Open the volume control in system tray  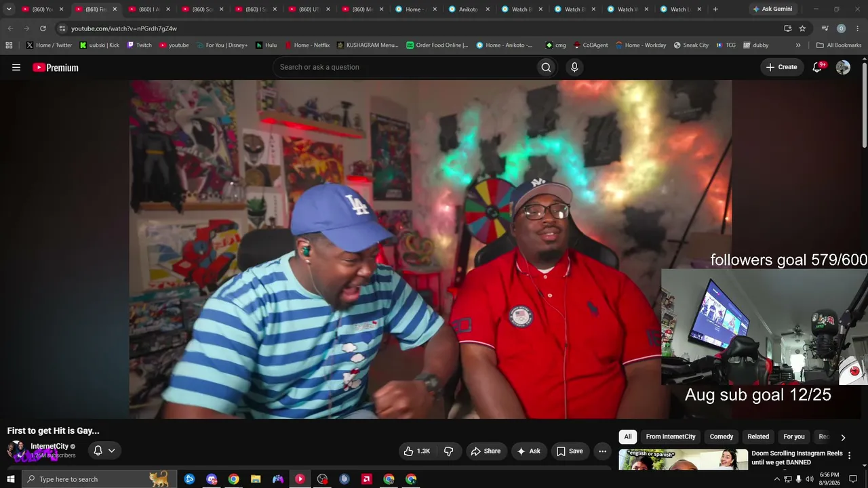click(809, 479)
